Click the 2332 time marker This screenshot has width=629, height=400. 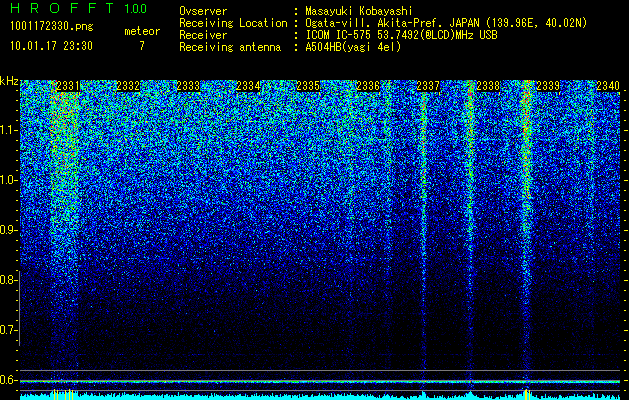(128, 86)
